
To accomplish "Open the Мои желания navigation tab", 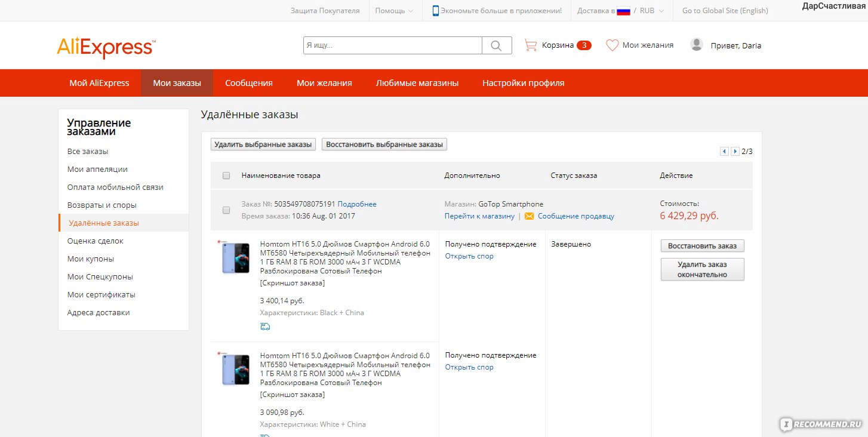I will point(324,83).
